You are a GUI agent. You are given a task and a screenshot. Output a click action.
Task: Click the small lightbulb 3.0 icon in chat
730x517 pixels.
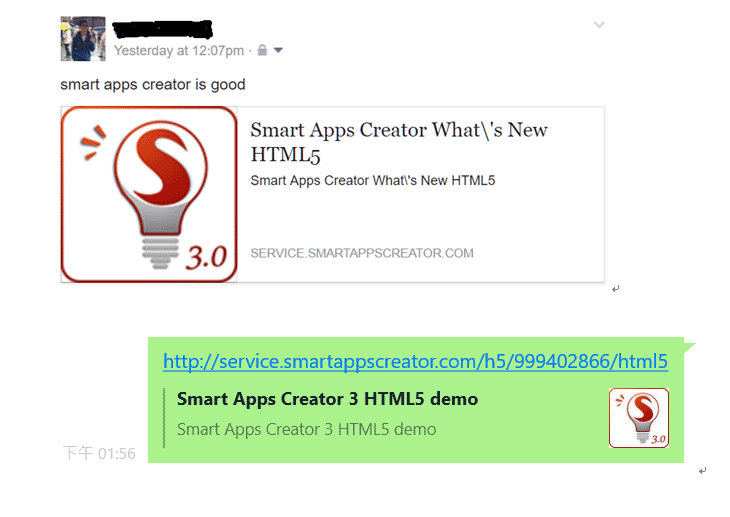tap(639, 418)
